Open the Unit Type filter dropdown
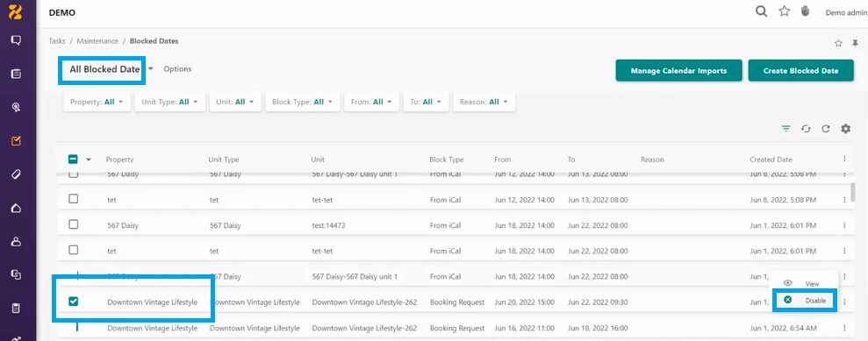868x341 pixels. click(170, 102)
